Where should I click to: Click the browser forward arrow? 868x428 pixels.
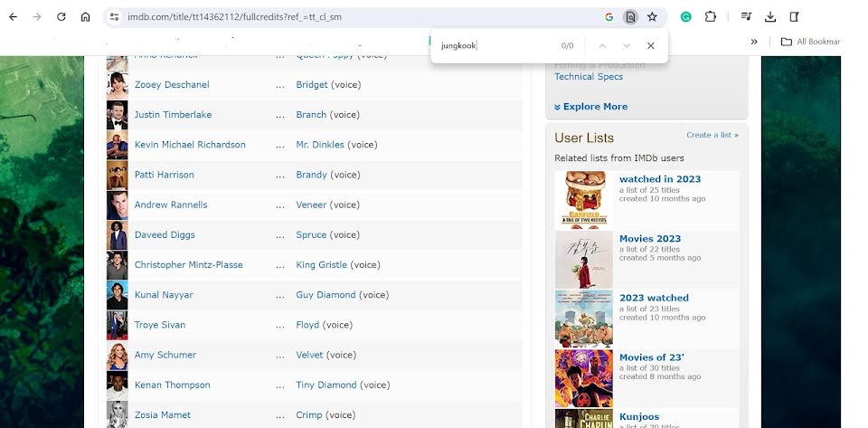point(37,16)
